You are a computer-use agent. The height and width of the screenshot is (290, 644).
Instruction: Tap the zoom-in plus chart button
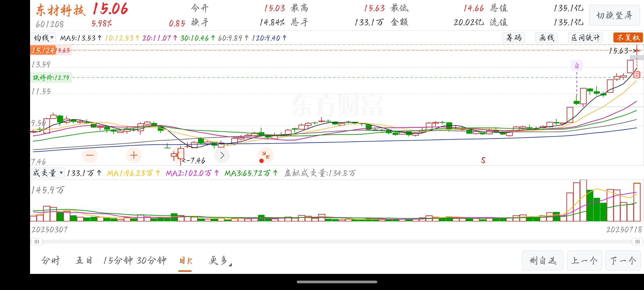[x=134, y=155]
